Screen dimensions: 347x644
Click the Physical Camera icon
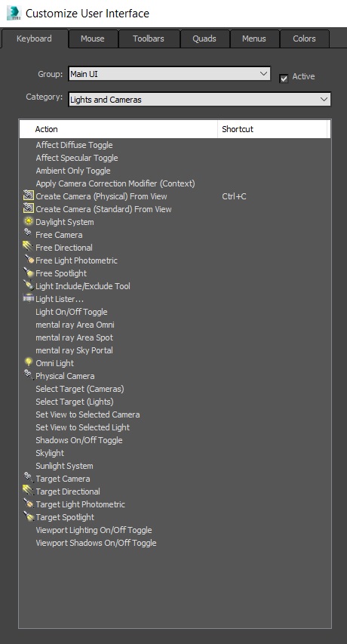[x=29, y=374]
